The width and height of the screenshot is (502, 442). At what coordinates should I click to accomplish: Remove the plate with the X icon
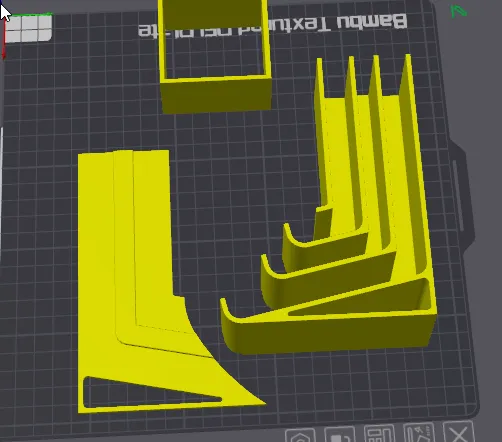pyautogui.click(x=460, y=432)
